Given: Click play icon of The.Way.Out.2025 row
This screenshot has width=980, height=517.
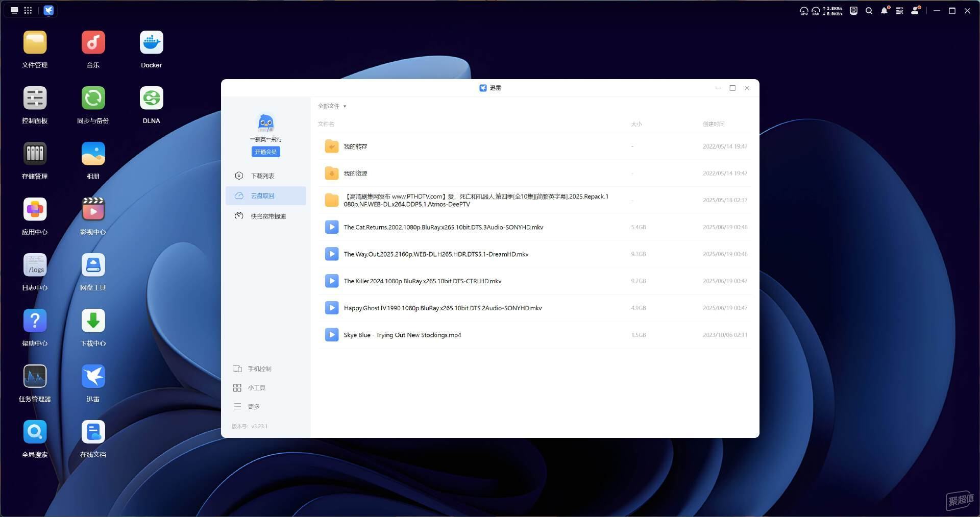Looking at the screenshot, I should coord(332,254).
